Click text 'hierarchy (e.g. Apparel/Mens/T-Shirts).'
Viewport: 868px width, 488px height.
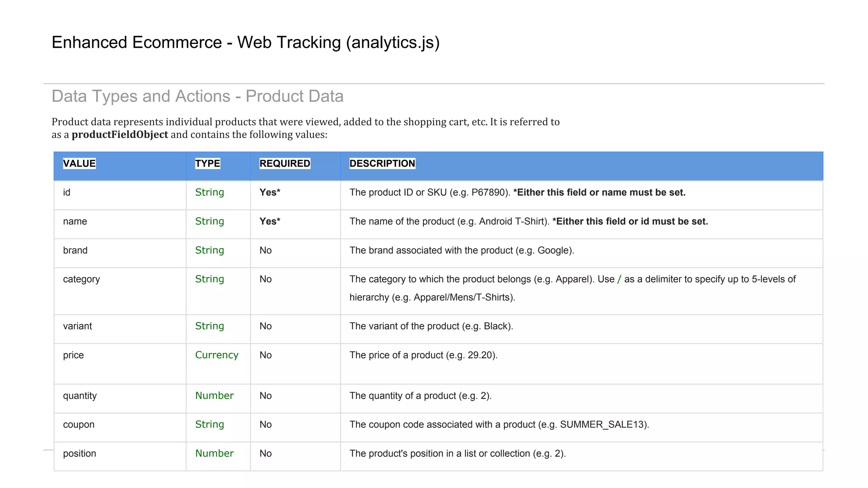pos(432,298)
